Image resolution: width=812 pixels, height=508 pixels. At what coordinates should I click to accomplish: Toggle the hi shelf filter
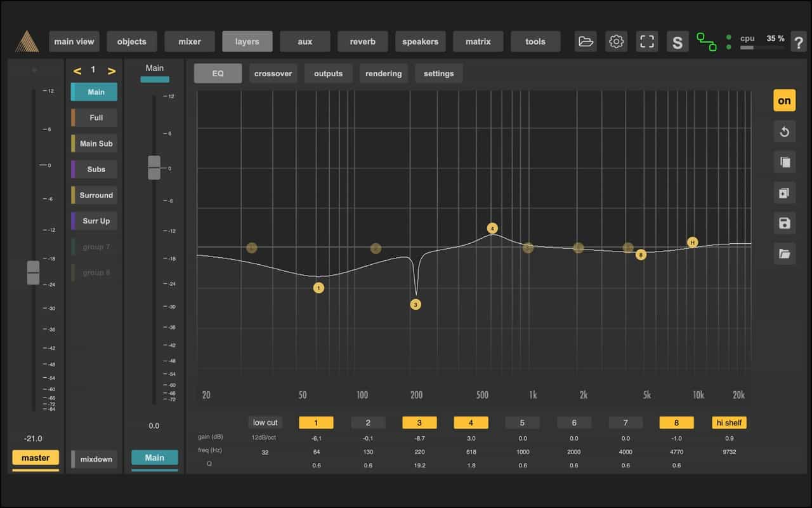tap(729, 423)
